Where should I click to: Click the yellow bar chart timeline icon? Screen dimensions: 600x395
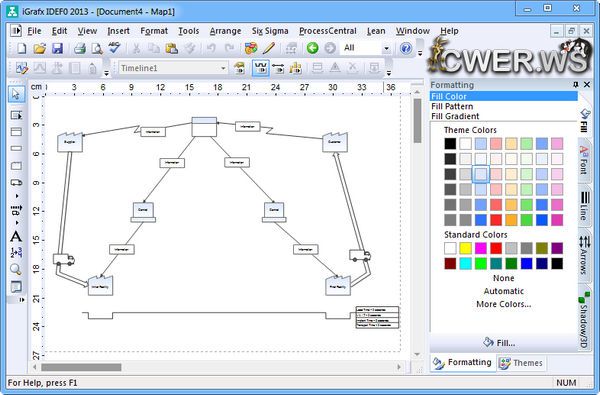pos(295,69)
